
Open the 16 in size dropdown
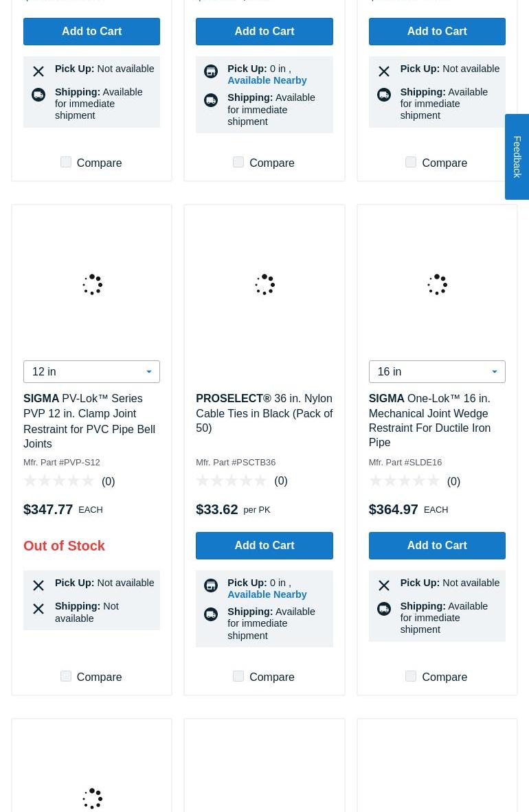437,371
